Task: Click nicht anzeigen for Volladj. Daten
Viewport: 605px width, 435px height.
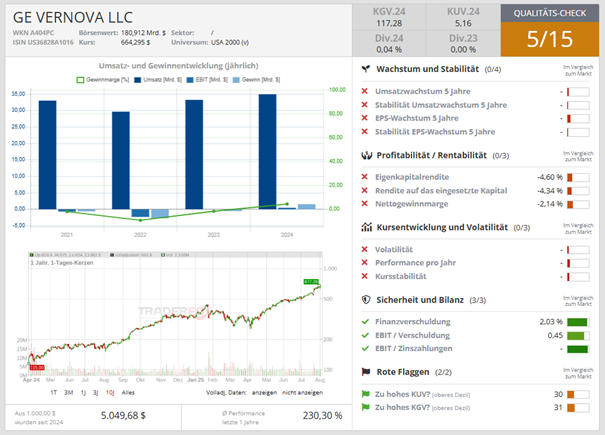Action: click(x=302, y=393)
